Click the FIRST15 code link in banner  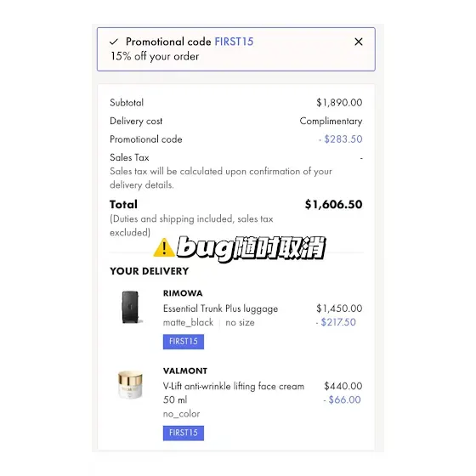pos(234,42)
